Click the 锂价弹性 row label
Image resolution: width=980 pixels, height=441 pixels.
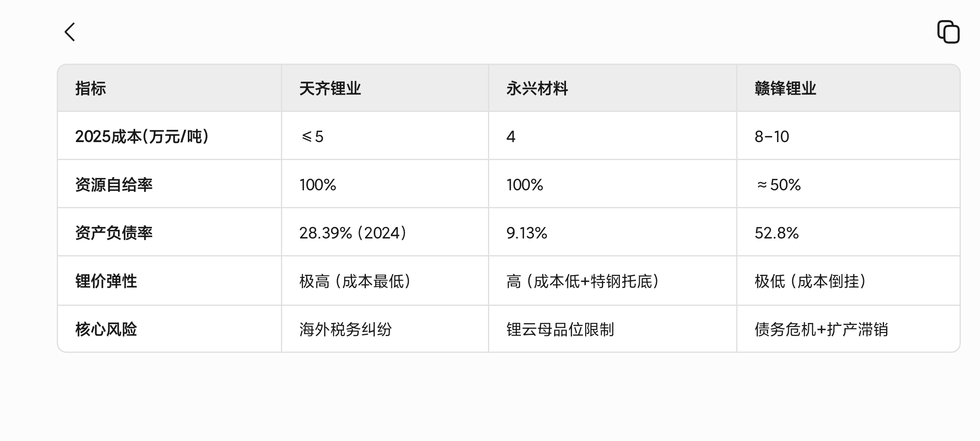[x=106, y=281]
